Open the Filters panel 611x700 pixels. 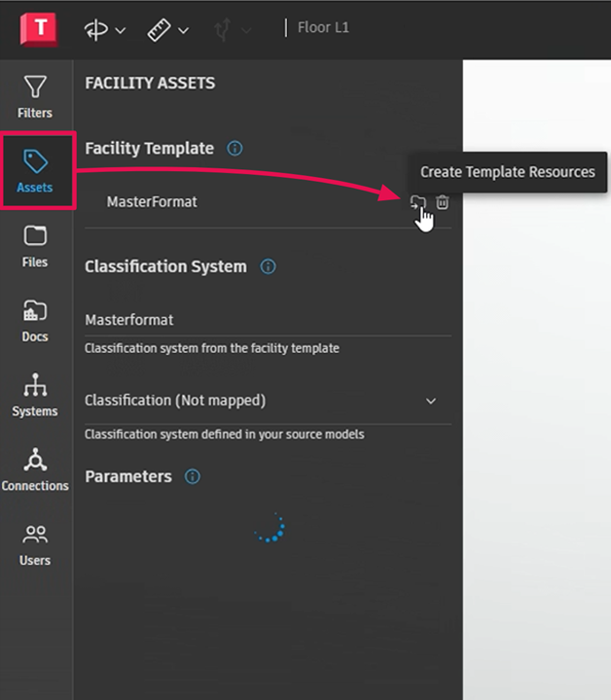tap(35, 97)
